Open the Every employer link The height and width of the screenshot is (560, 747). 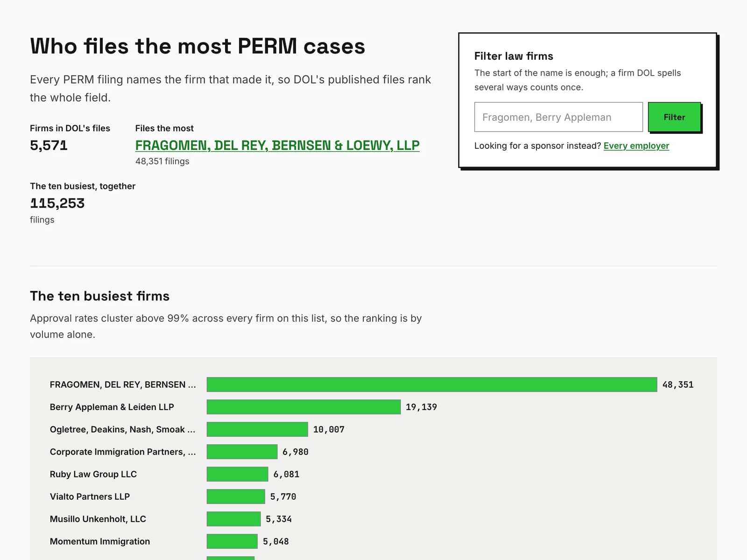(636, 146)
